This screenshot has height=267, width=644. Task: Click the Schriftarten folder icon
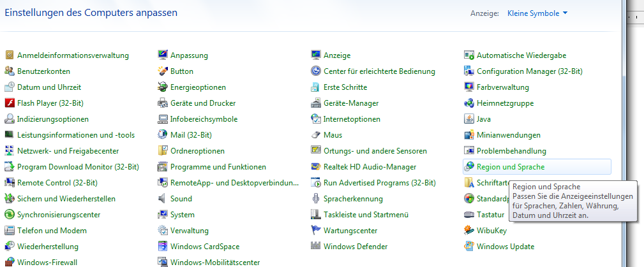click(x=469, y=182)
